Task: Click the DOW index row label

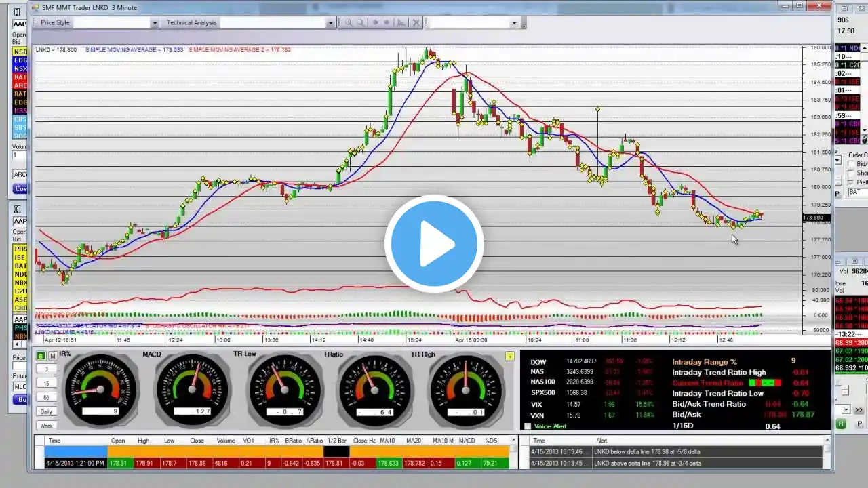Action: click(x=538, y=361)
